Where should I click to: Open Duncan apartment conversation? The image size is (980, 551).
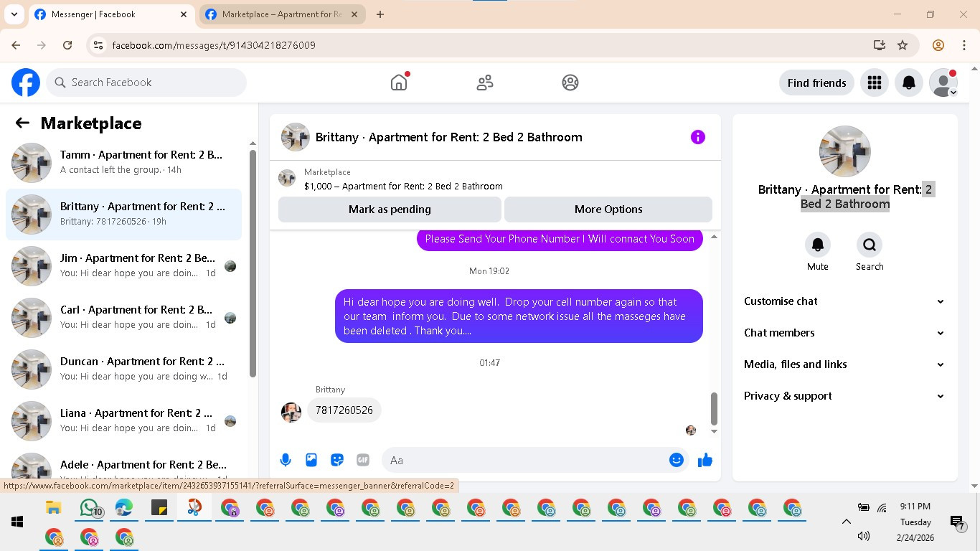[x=124, y=369]
